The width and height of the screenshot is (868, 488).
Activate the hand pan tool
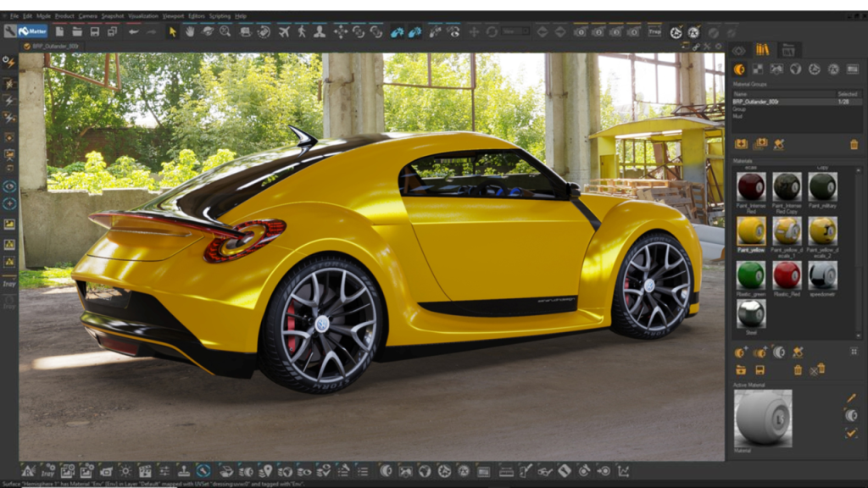click(x=189, y=31)
